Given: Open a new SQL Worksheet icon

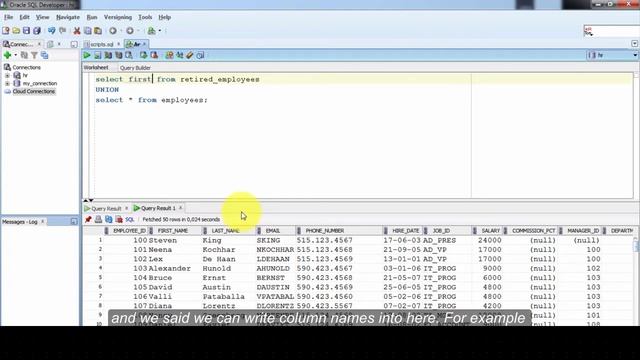Looking at the screenshot, I should (151, 31).
